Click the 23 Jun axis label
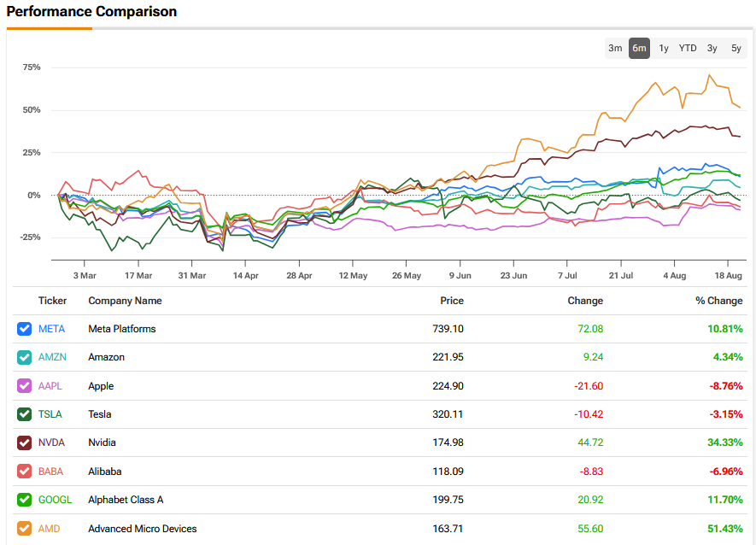Screen dimensions: 756x545 [x=513, y=275]
